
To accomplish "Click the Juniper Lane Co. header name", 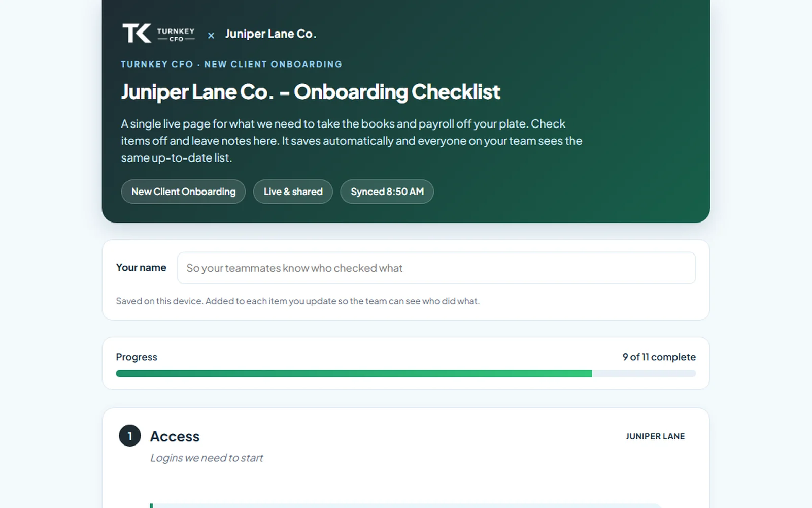I will [x=270, y=34].
